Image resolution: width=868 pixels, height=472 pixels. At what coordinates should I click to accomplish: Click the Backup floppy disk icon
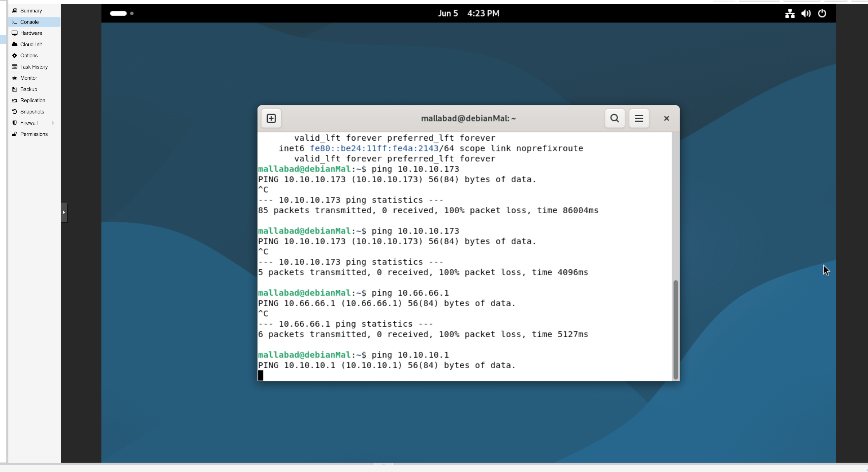[14, 89]
